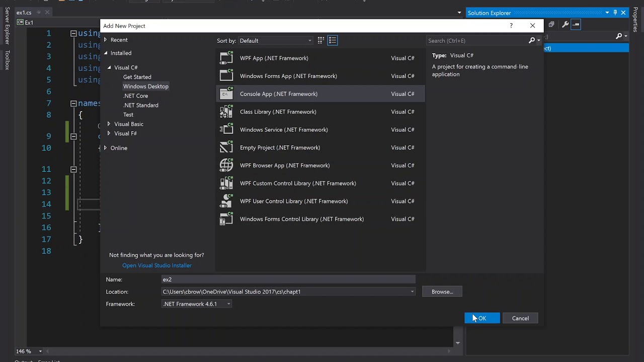
Task: Click the project Name input field
Action: point(288,280)
